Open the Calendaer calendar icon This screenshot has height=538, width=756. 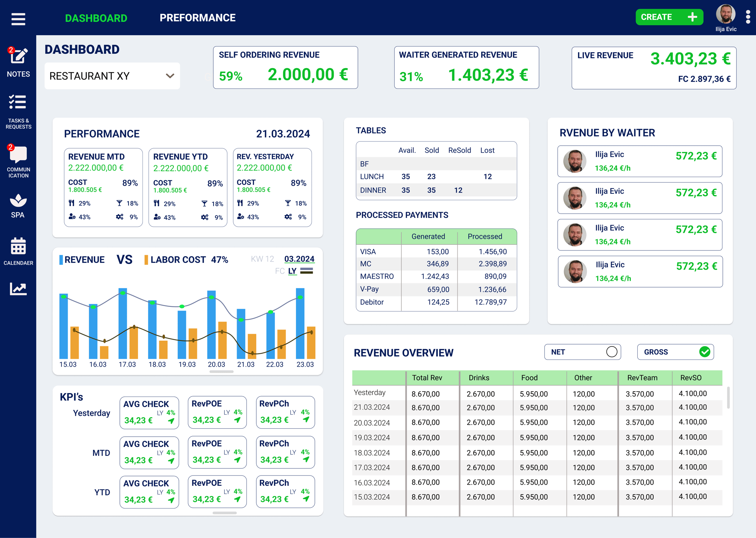pyautogui.click(x=18, y=246)
